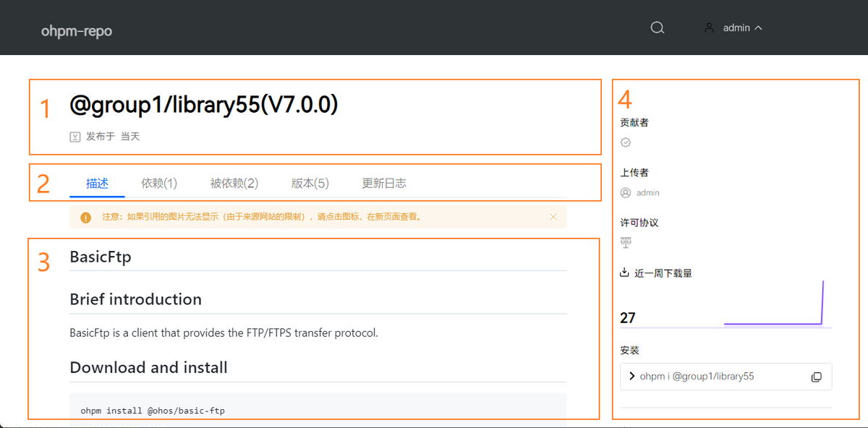Show the 版本(5) versions tab
Screen dimensions: 868x428
tap(310, 184)
